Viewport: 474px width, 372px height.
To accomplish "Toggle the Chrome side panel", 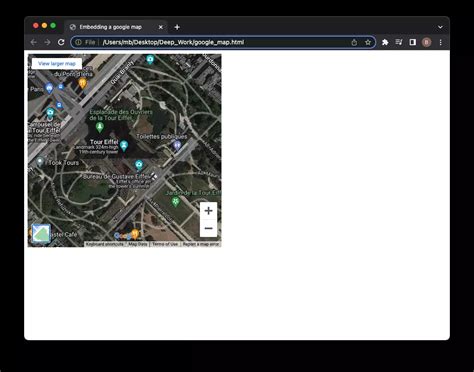I will 413,42.
